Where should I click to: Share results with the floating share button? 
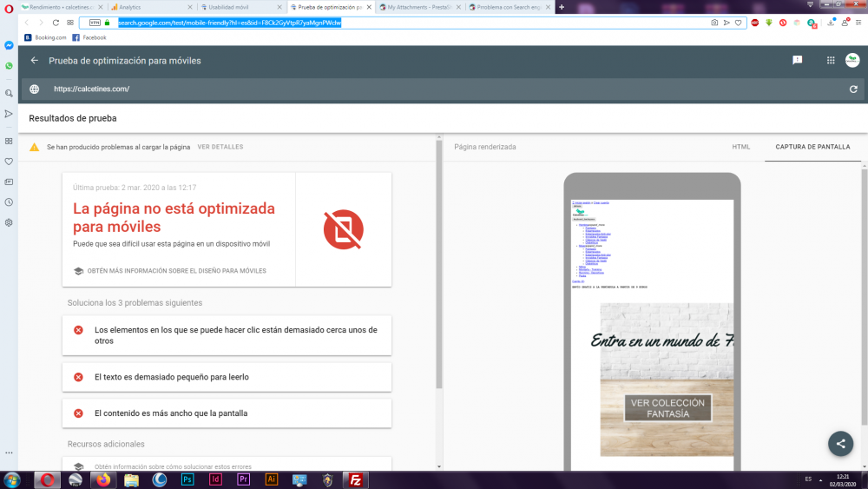tap(840, 444)
